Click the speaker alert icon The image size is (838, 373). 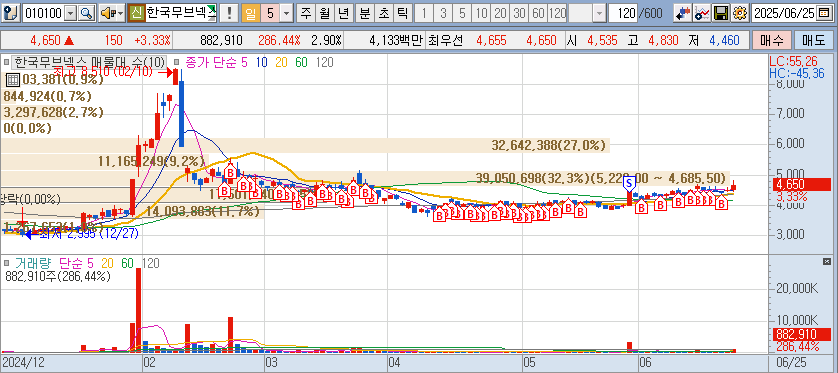tap(107, 13)
